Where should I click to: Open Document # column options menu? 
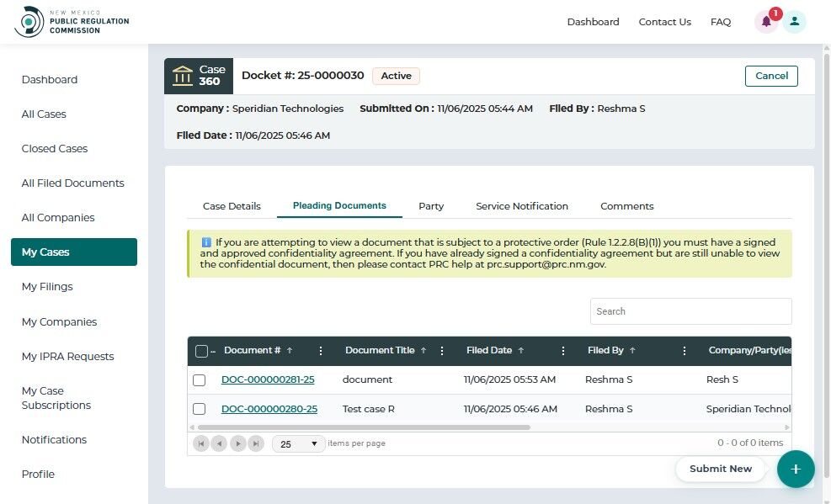point(321,351)
